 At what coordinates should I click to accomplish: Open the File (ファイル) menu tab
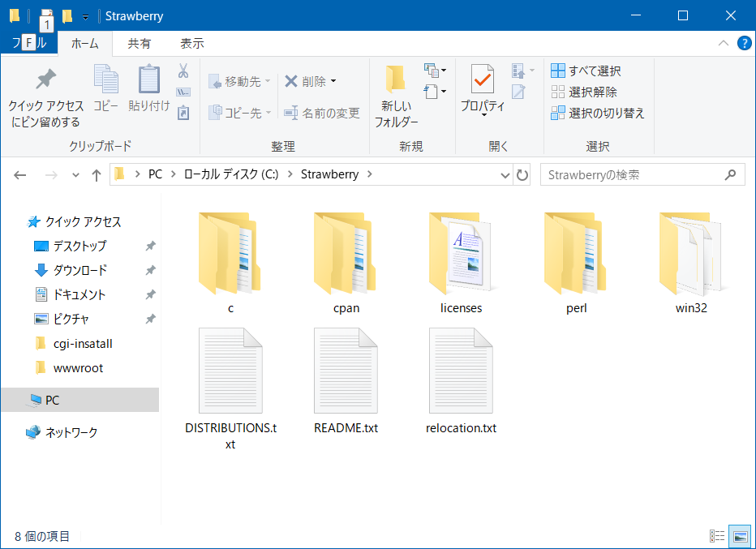pos(29,43)
